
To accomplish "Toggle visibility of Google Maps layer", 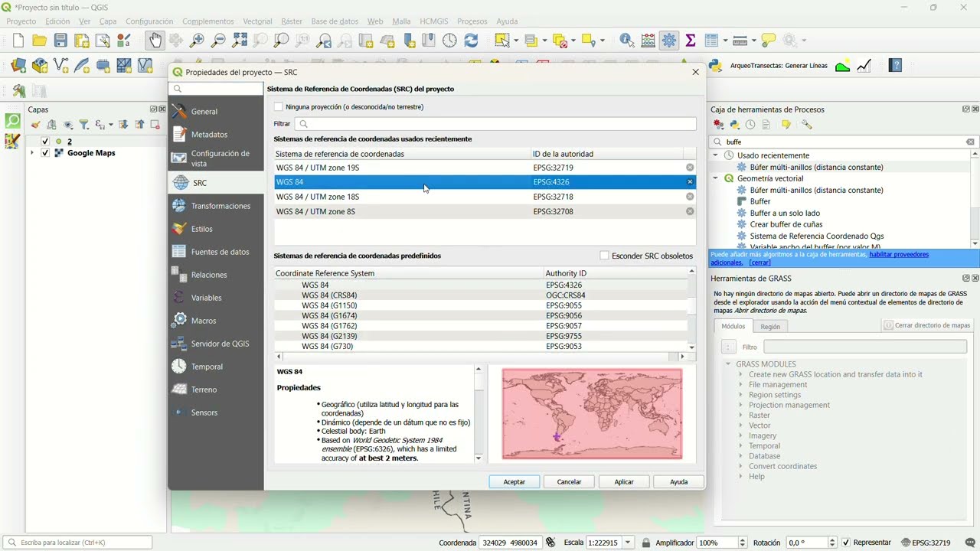I will (45, 153).
